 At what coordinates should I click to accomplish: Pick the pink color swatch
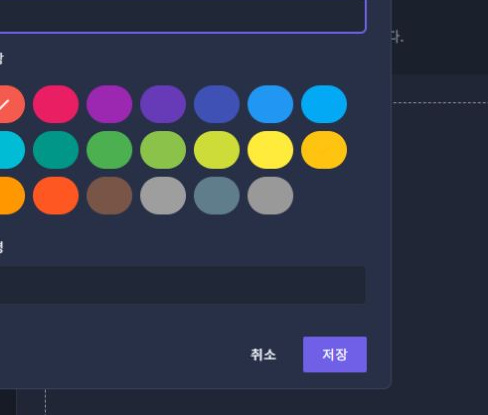[56, 104]
